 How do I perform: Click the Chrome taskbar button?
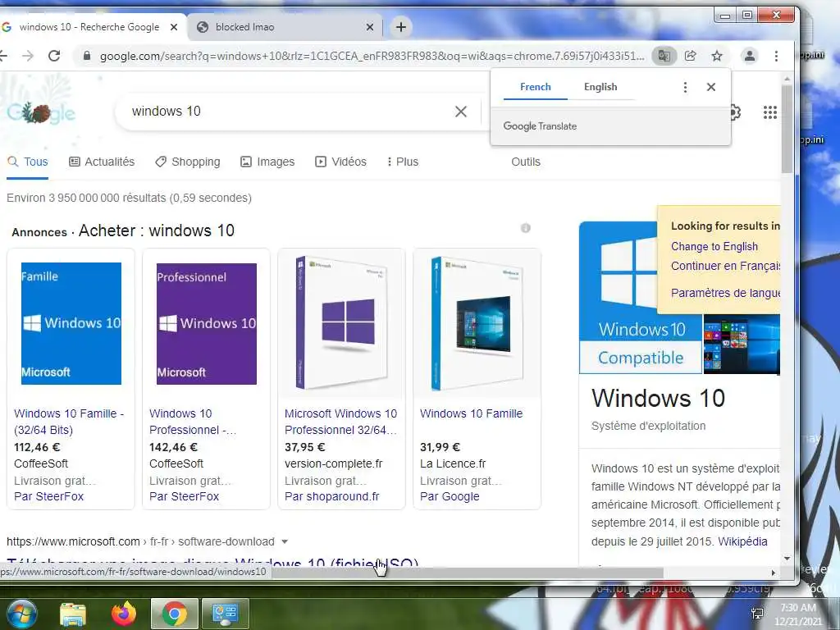(174, 614)
